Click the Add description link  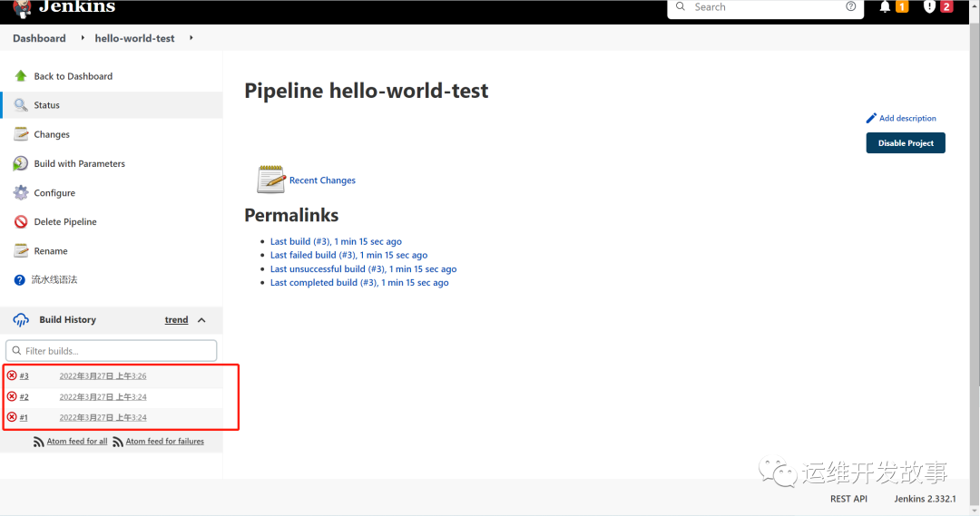907,118
